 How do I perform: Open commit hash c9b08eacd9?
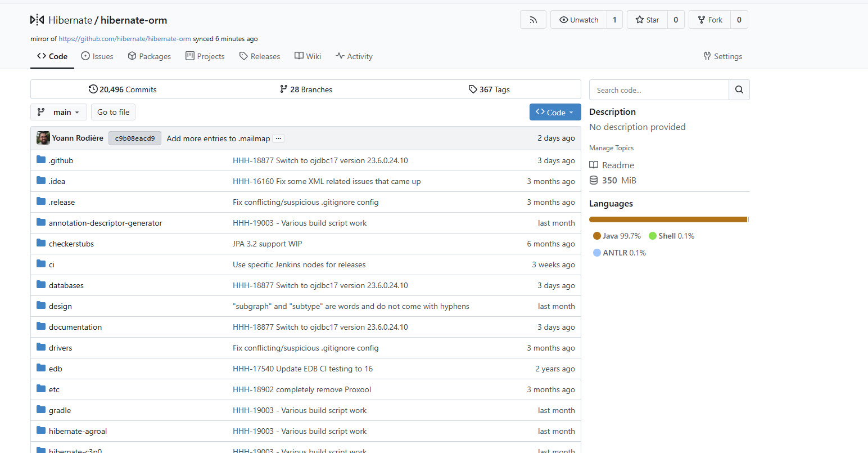[135, 138]
